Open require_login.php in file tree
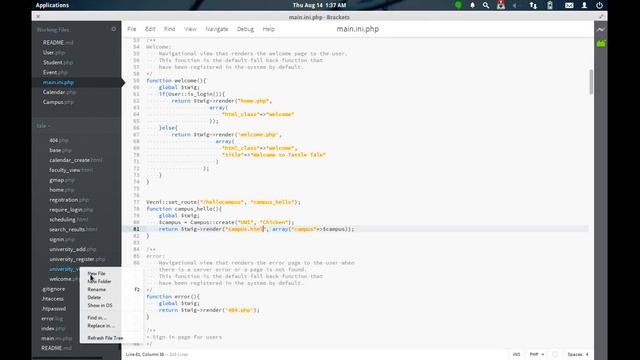 [71, 210]
